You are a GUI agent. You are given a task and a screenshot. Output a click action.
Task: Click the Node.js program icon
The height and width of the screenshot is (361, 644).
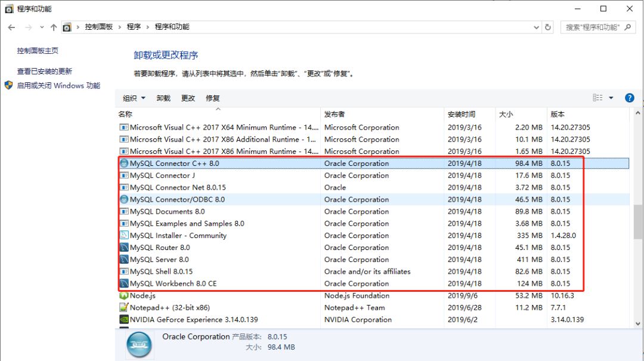click(x=123, y=295)
